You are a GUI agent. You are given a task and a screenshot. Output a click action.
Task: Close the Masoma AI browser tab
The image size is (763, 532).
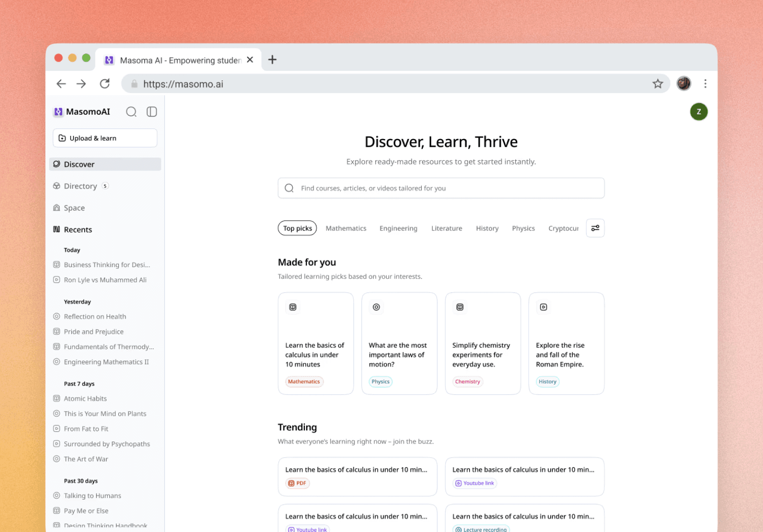click(250, 60)
